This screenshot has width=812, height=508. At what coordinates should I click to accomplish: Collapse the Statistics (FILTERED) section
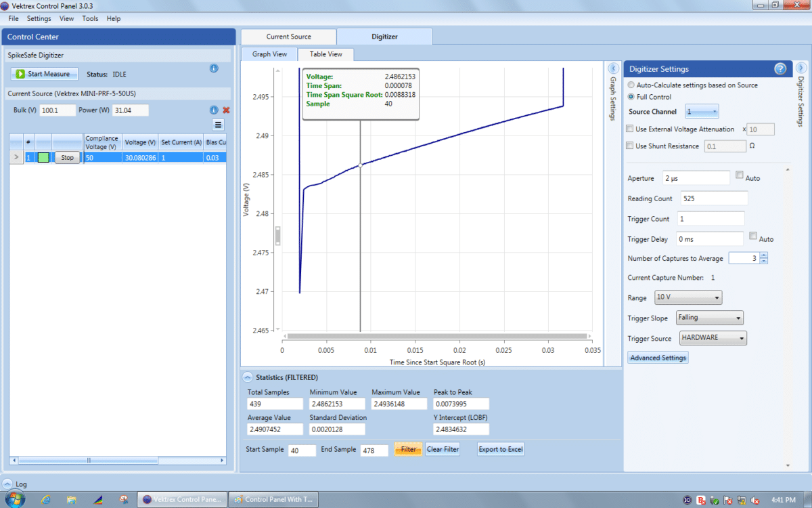(248, 377)
